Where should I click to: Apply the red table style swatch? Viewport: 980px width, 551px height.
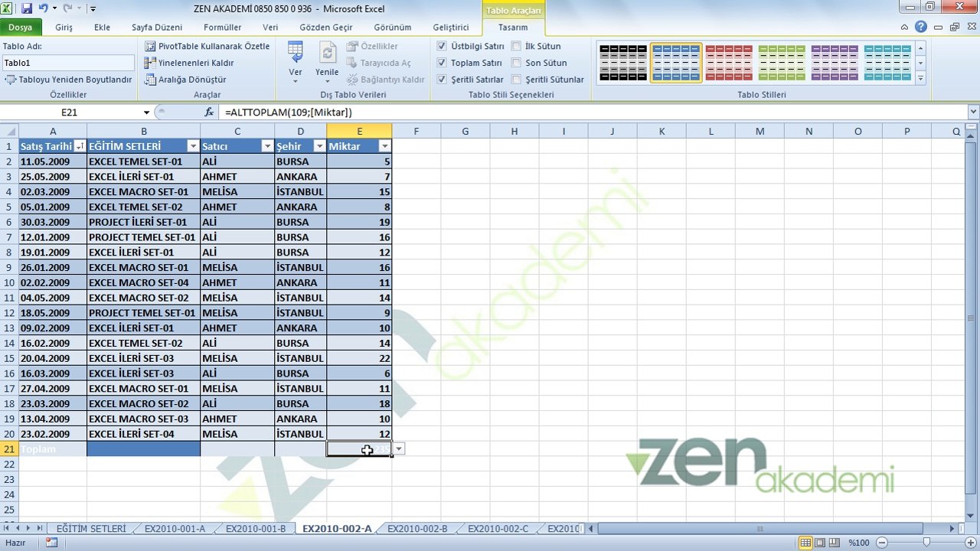[x=729, y=63]
